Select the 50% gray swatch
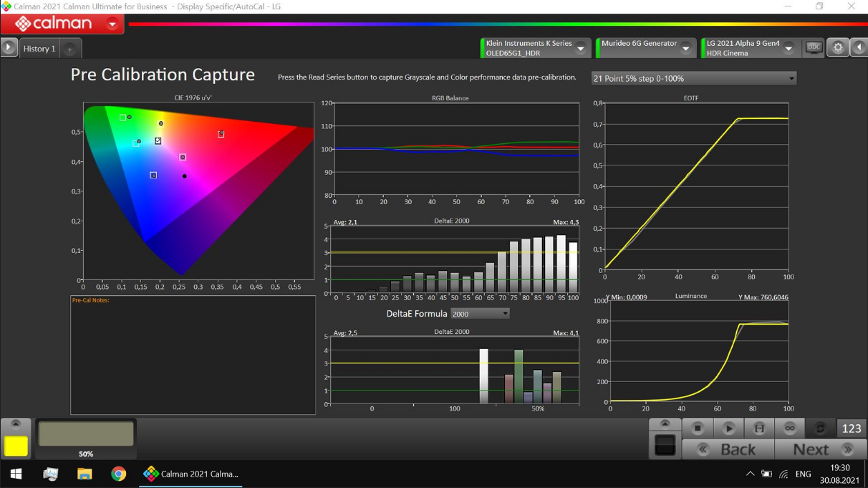This screenshot has height=488, width=868. pyautogui.click(x=86, y=434)
